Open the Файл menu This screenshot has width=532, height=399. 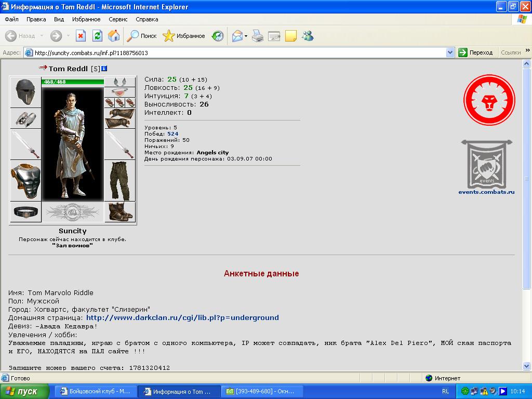coord(11,19)
